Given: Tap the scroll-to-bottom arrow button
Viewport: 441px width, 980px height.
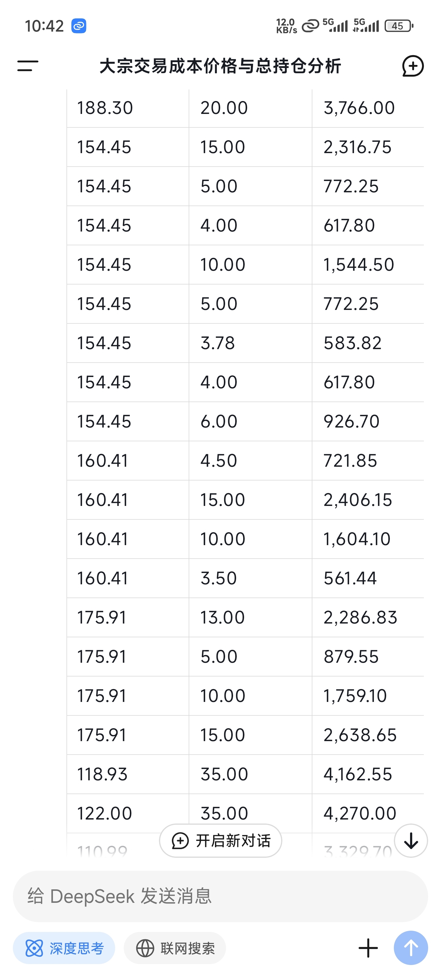Looking at the screenshot, I should pos(411,841).
